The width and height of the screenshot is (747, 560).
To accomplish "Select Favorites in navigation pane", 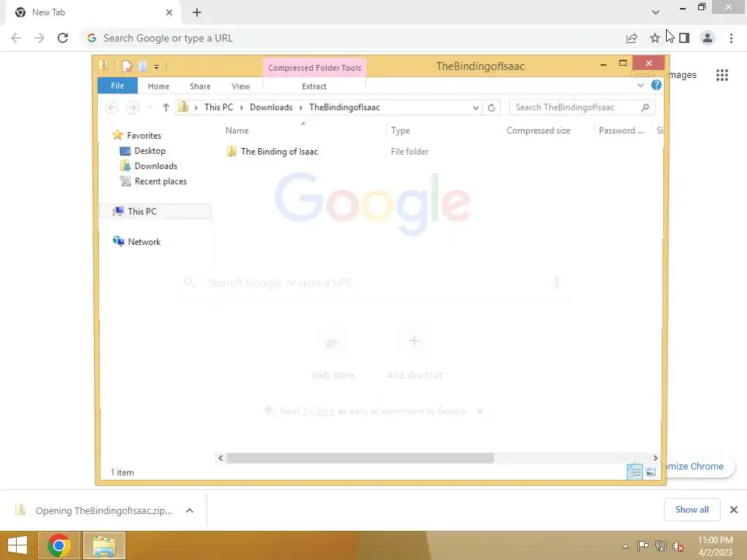I will pyautogui.click(x=144, y=135).
